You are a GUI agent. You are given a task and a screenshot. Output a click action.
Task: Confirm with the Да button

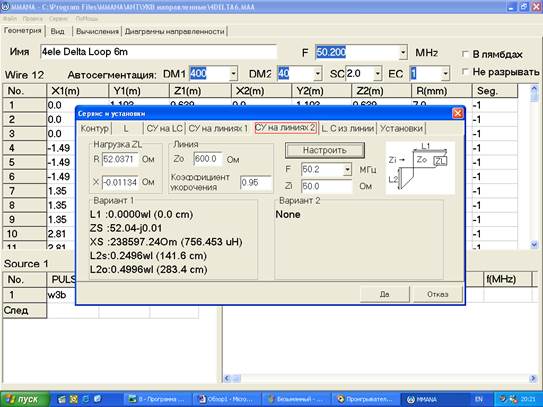coord(384,294)
